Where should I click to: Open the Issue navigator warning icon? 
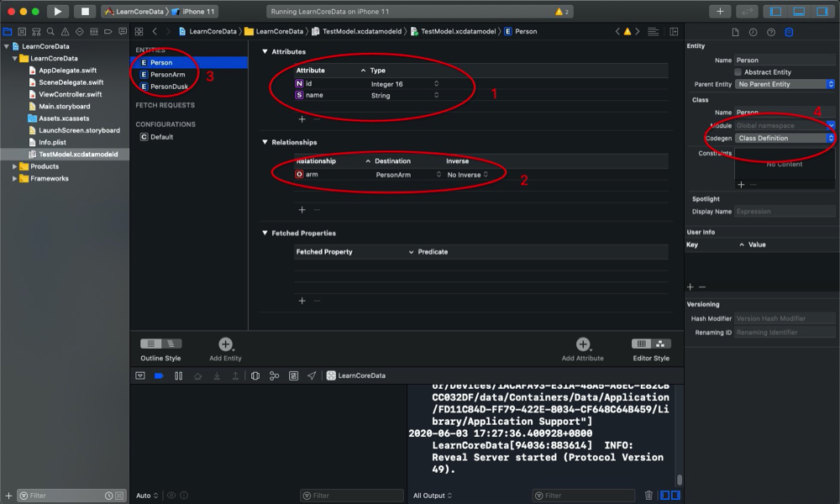pos(65,32)
